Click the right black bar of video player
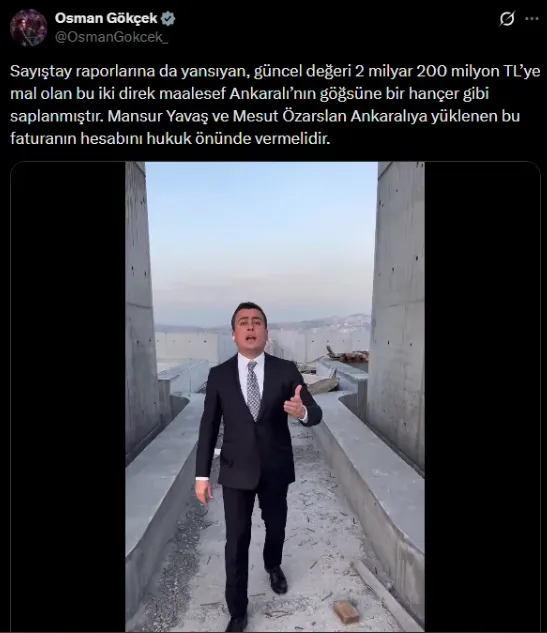 pyautogui.click(x=482, y=396)
